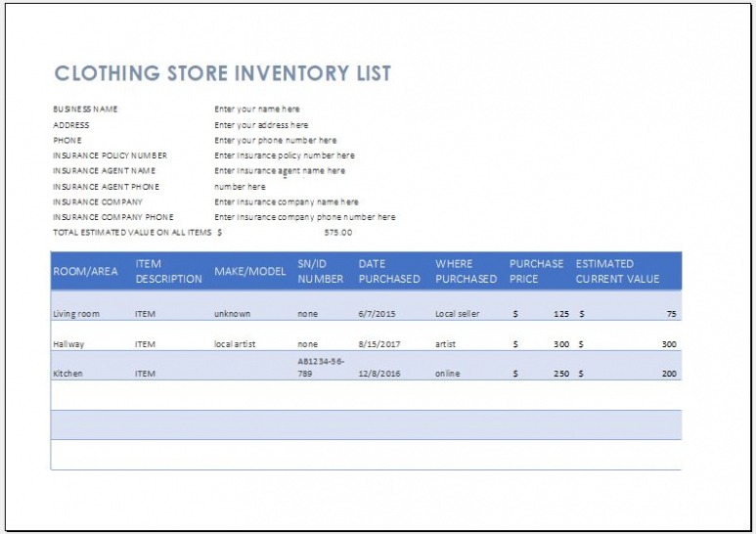Click the "Living room" cell

(76, 314)
